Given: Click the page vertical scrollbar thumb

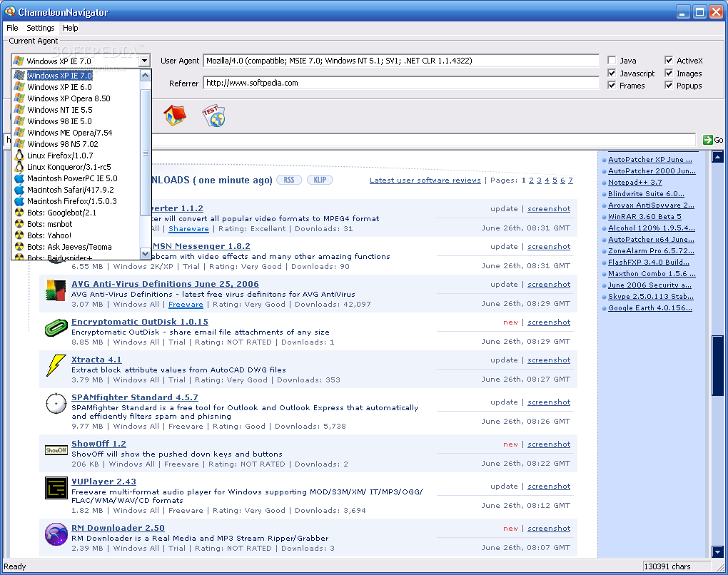Looking at the screenshot, I should 718,365.
